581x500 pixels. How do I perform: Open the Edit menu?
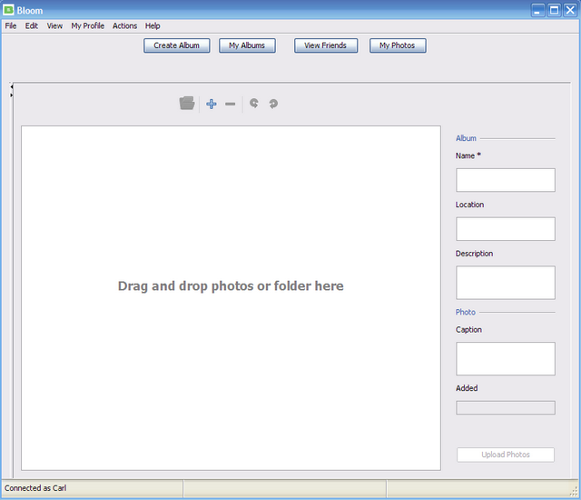(31, 26)
